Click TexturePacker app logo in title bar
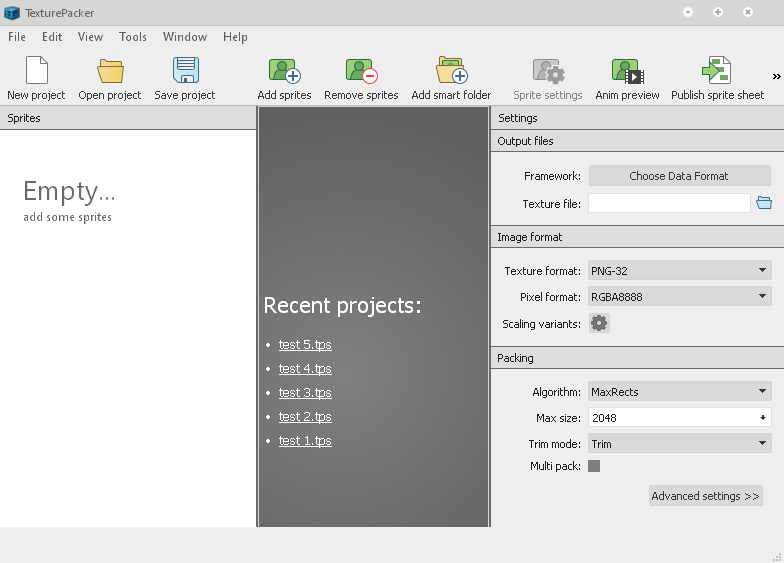Viewport: 784px width, 563px height. point(12,12)
